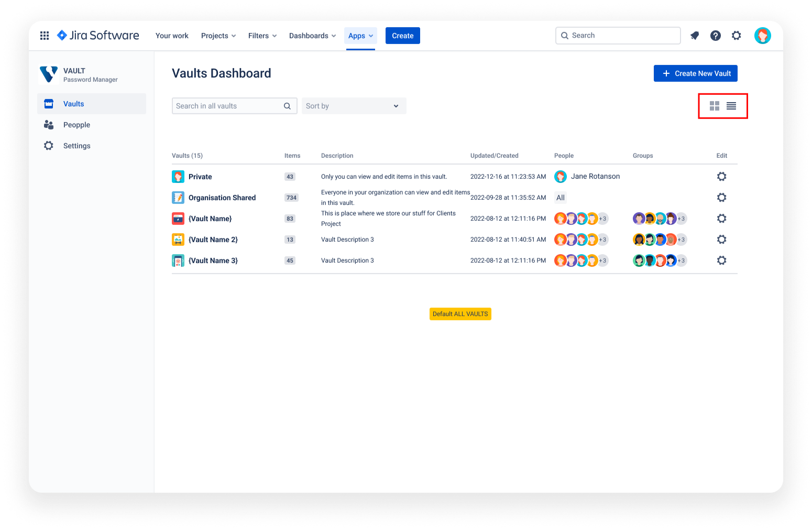The width and height of the screenshot is (812, 530).
Task: Open the help question mark icon
Action: click(716, 35)
